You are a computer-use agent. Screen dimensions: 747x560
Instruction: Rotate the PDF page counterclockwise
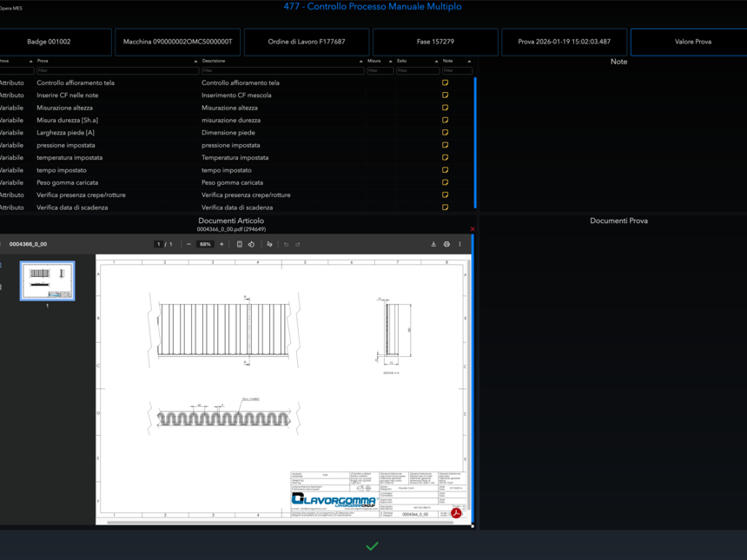tap(251, 245)
